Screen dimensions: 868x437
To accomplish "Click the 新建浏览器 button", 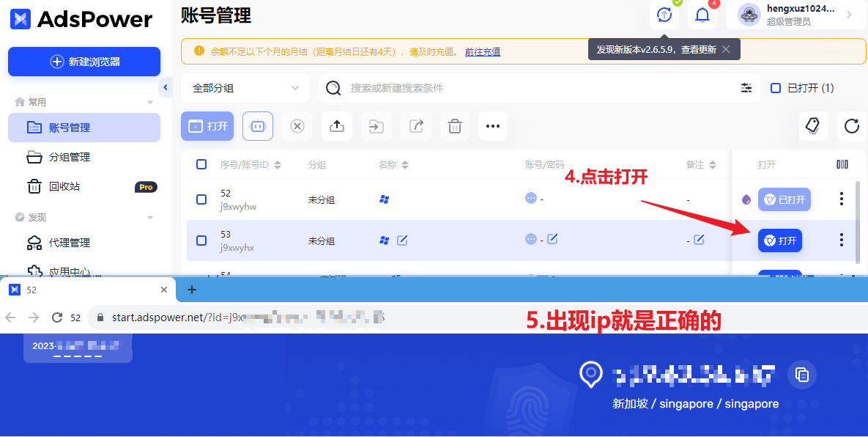I will tap(84, 62).
